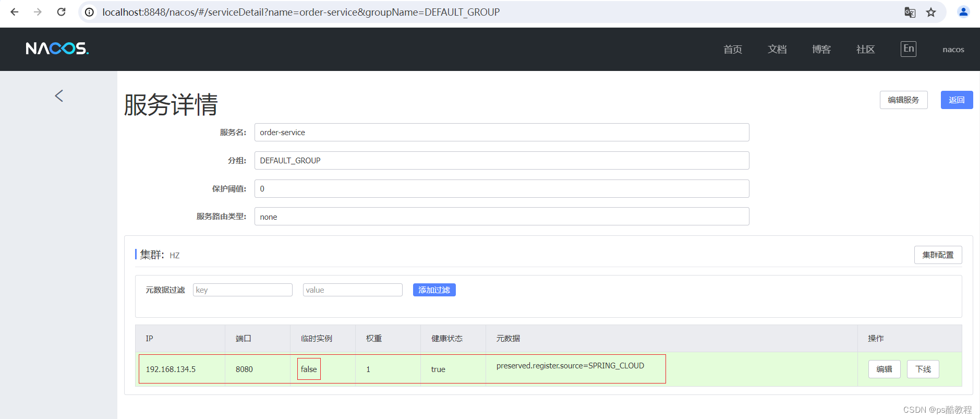Open nacos user menu
Viewport: 980px width, 419px height.
(x=953, y=50)
